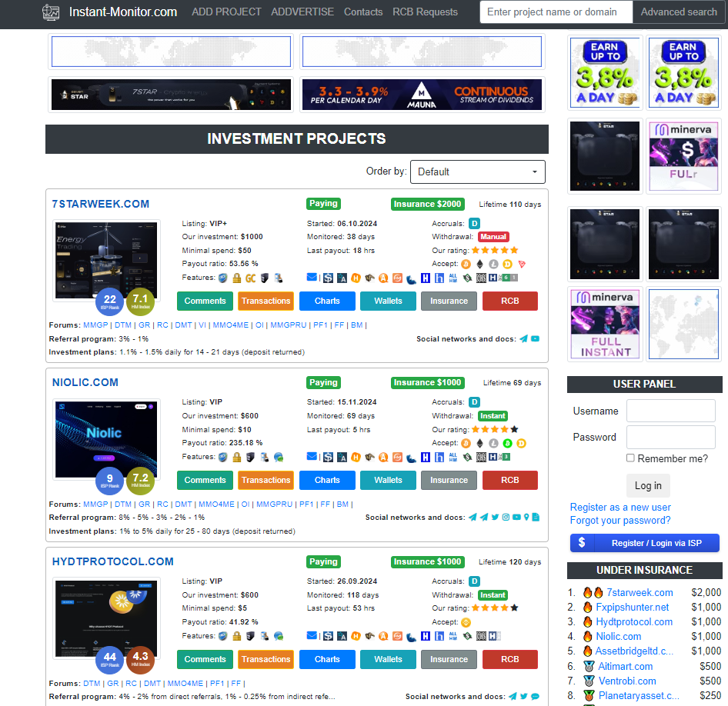Click Register as a new user link
728x706 pixels.
click(x=620, y=507)
